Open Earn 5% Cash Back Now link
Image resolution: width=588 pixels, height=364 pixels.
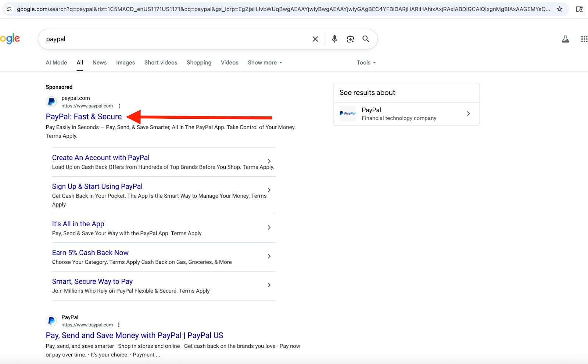click(x=90, y=252)
